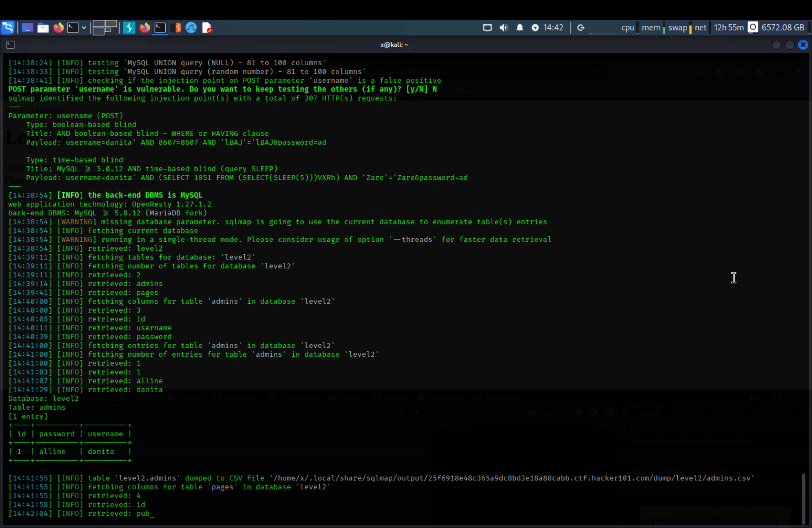Open the terminal emulator launcher
812x528 pixels.
(x=73, y=28)
